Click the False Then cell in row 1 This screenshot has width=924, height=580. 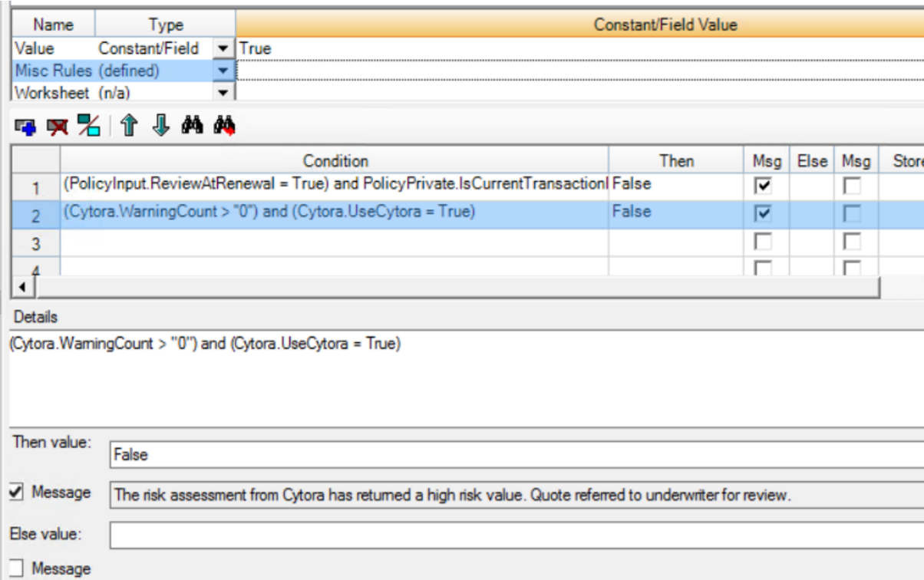[677, 186]
